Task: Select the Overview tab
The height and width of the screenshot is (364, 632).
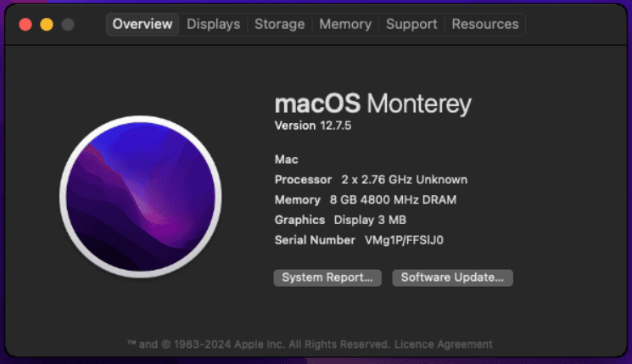Action: click(x=143, y=25)
